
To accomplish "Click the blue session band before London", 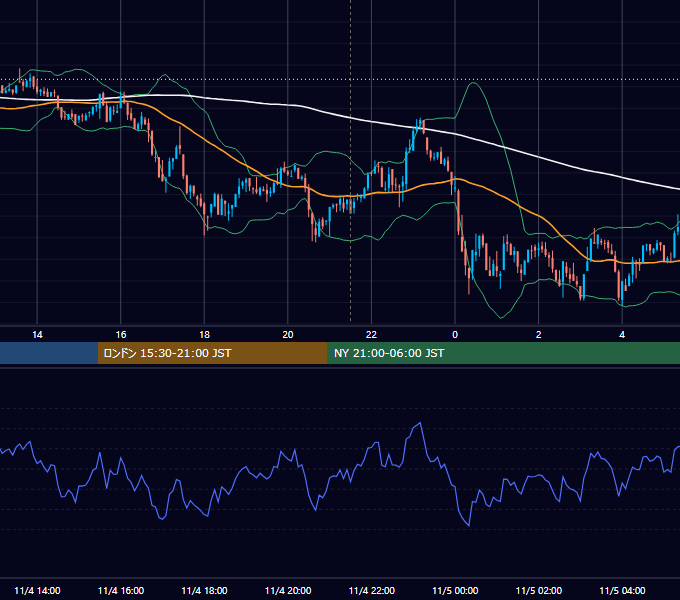I will tap(49, 353).
